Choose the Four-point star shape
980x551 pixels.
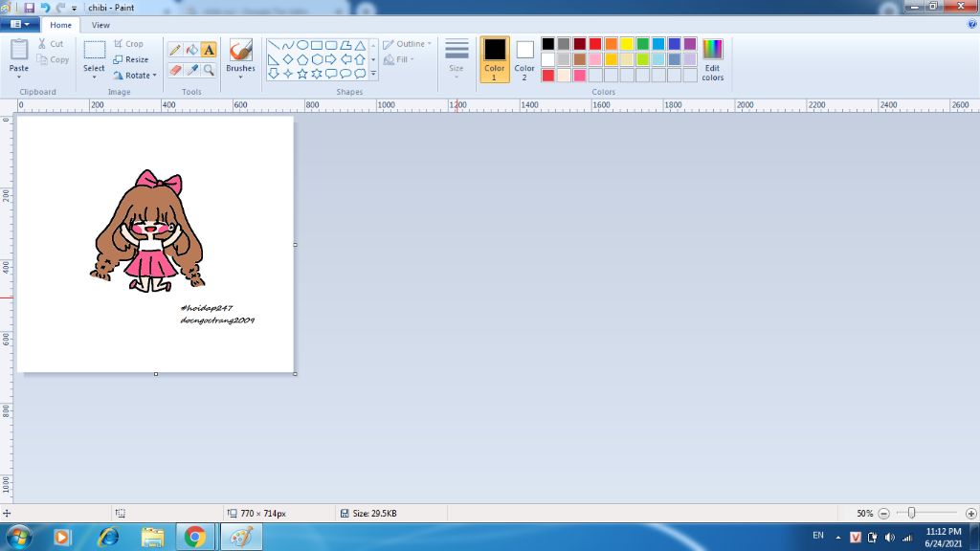coord(287,74)
